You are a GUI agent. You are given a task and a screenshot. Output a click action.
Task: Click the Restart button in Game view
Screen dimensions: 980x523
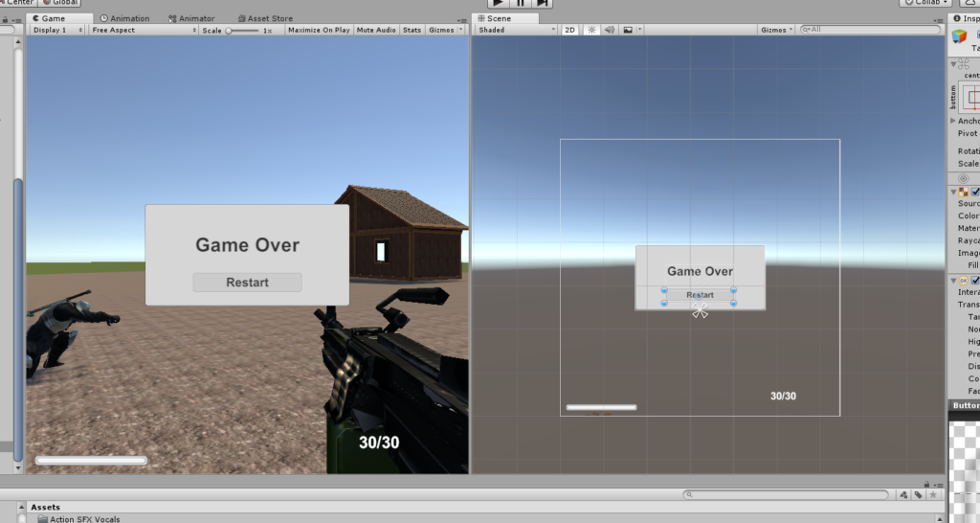click(247, 283)
